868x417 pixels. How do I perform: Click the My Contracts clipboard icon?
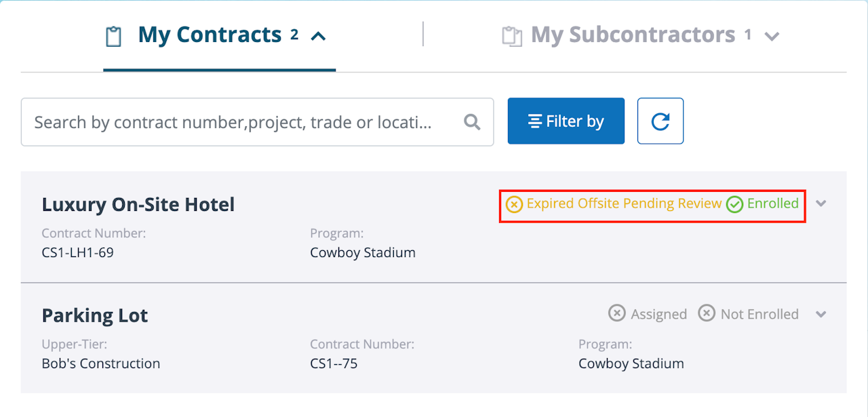tap(114, 37)
